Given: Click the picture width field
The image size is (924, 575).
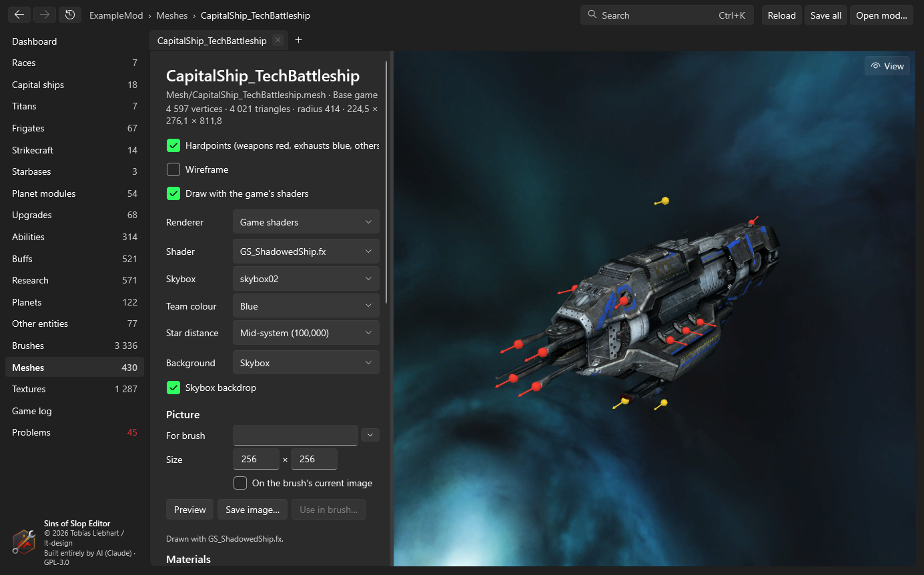Looking at the screenshot, I should 256,459.
